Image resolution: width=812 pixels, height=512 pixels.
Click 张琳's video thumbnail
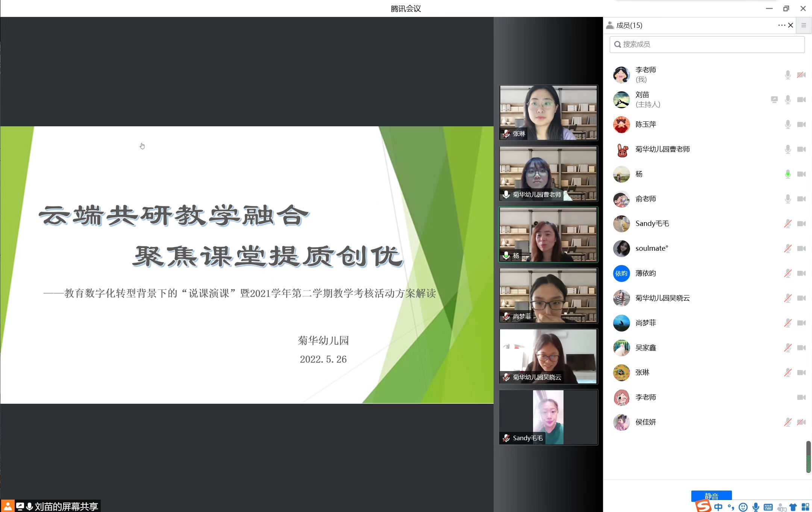click(x=548, y=112)
